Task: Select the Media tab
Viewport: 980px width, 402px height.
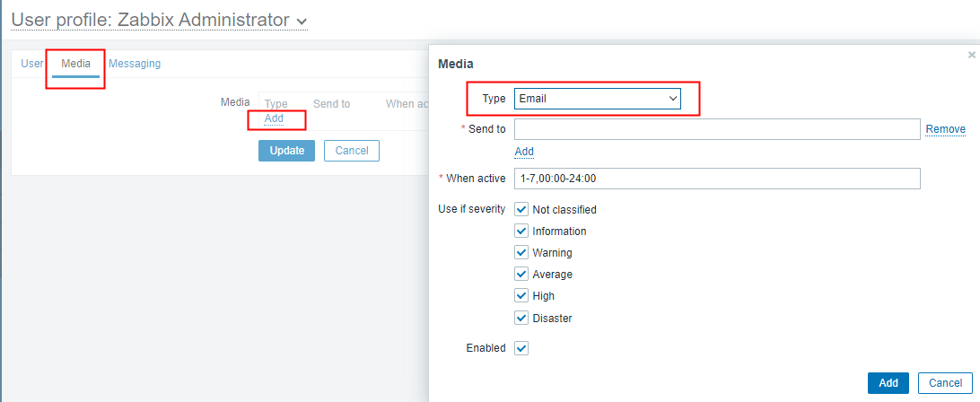Action: click(x=75, y=64)
